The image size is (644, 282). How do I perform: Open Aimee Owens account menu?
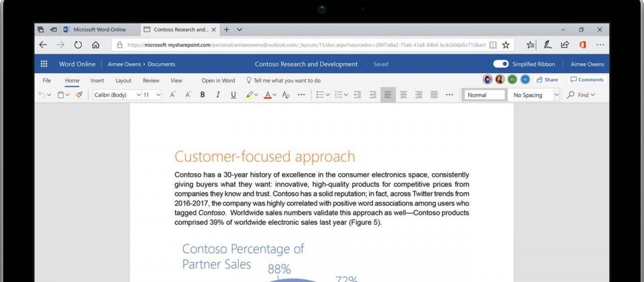588,64
